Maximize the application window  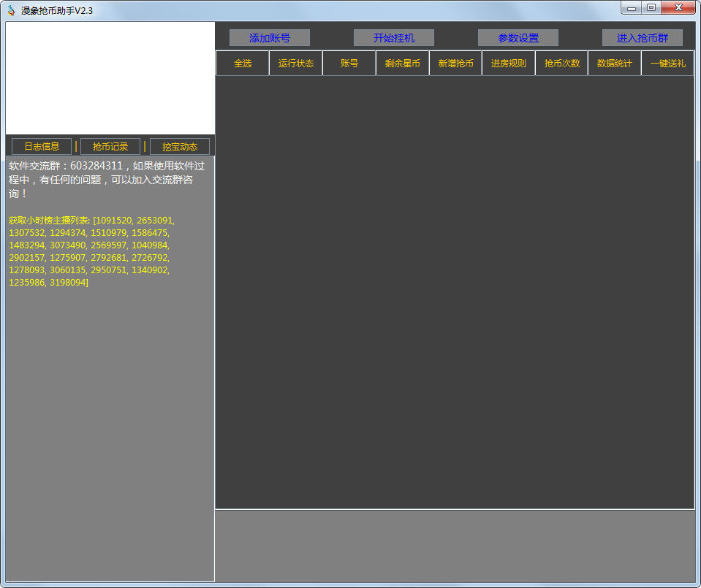(651, 8)
